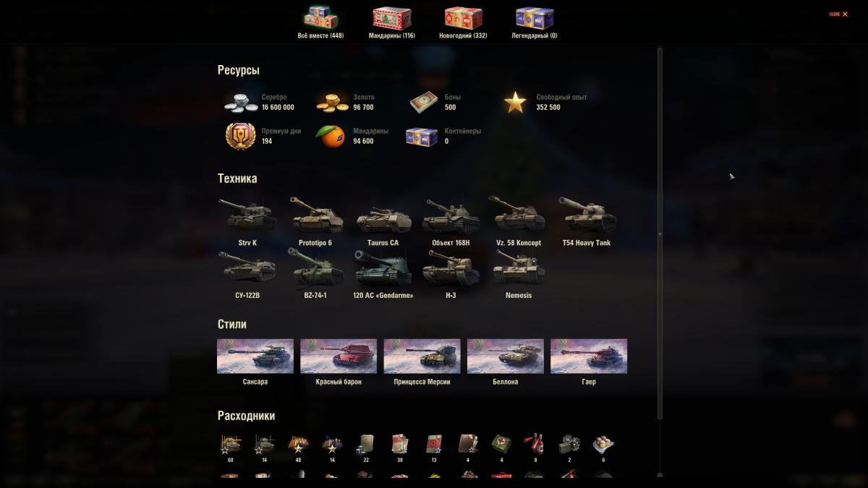The height and width of the screenshot is (488, 868).
Task: Select the СУ-122В tank
Action: 247,274
